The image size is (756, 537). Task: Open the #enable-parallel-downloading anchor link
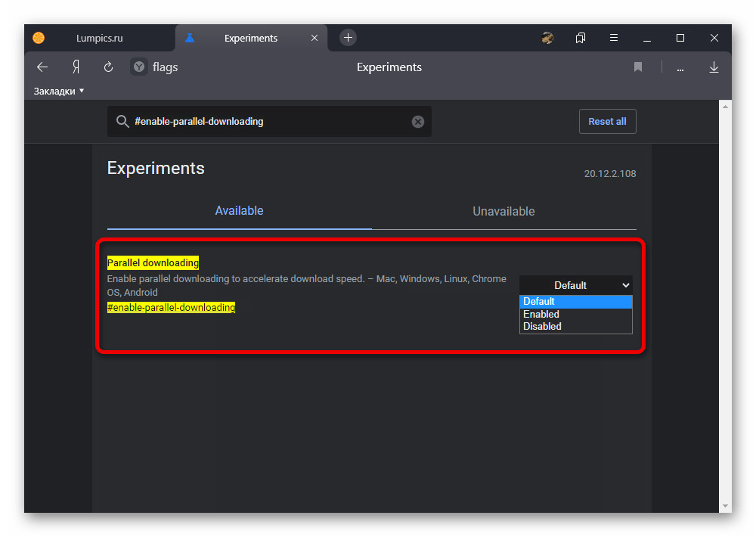pos(171,307)
